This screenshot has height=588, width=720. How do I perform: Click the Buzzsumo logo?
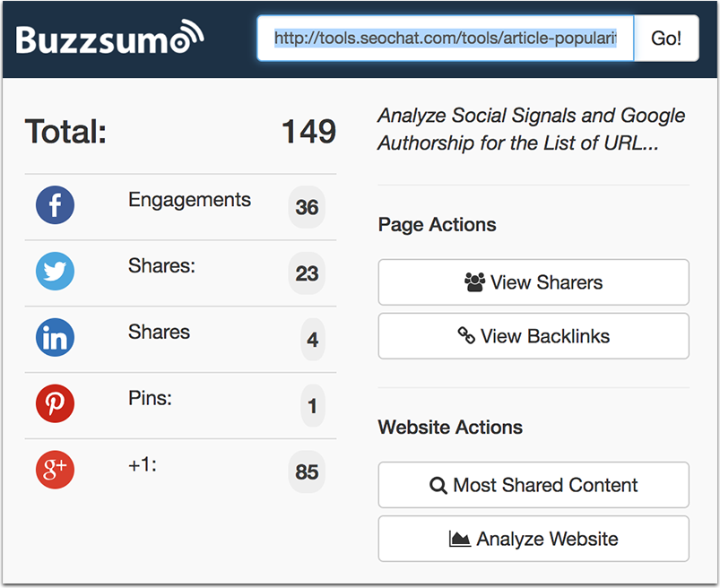tap(109, 39)
